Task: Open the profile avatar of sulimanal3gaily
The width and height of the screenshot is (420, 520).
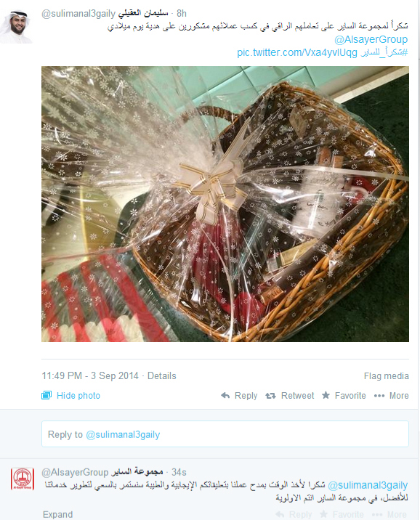Action: pyautogui.click(x=16, y=26)
